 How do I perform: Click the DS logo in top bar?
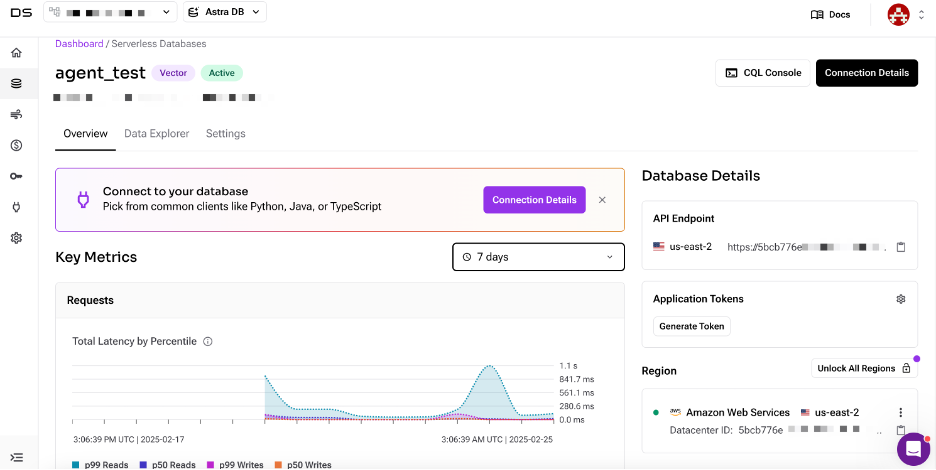point(21,13)
